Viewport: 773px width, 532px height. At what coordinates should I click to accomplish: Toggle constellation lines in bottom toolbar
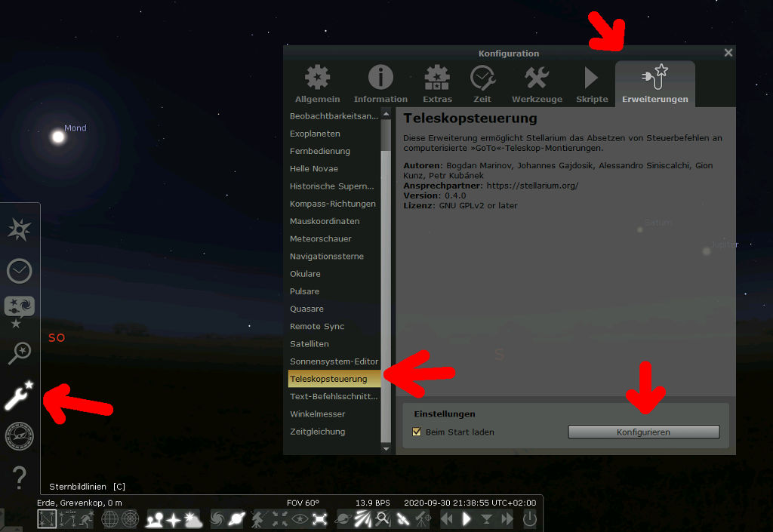point(47,519)
